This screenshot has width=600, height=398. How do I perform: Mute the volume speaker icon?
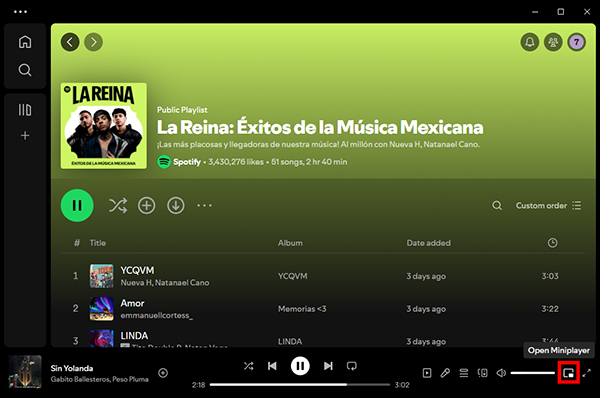pos(501,373)
